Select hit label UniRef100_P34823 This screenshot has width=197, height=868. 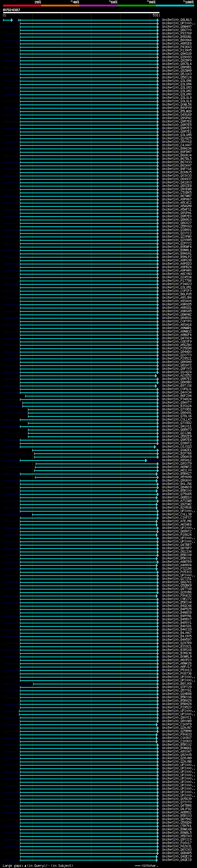(x=177, y=284)
